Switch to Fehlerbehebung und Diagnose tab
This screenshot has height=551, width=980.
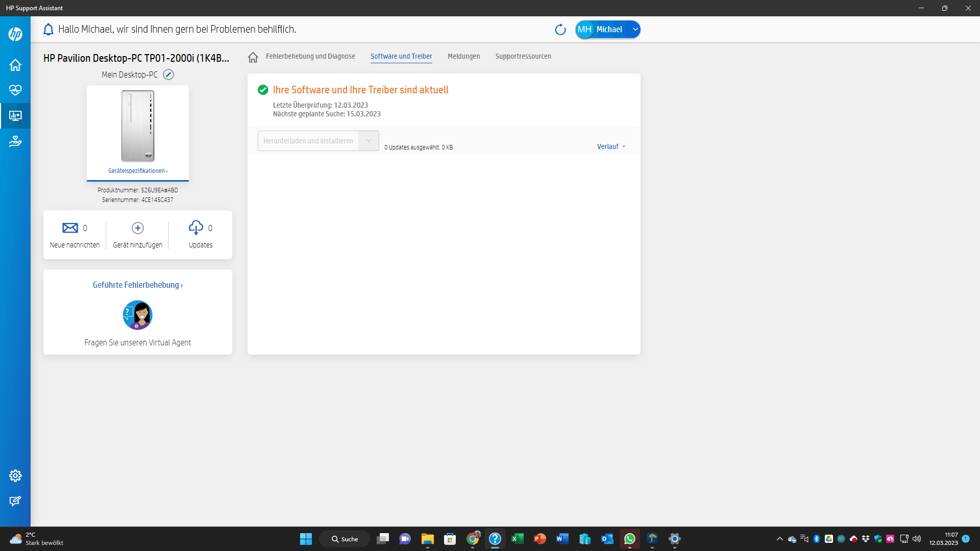pyautogui.click(x=310, y=56)
